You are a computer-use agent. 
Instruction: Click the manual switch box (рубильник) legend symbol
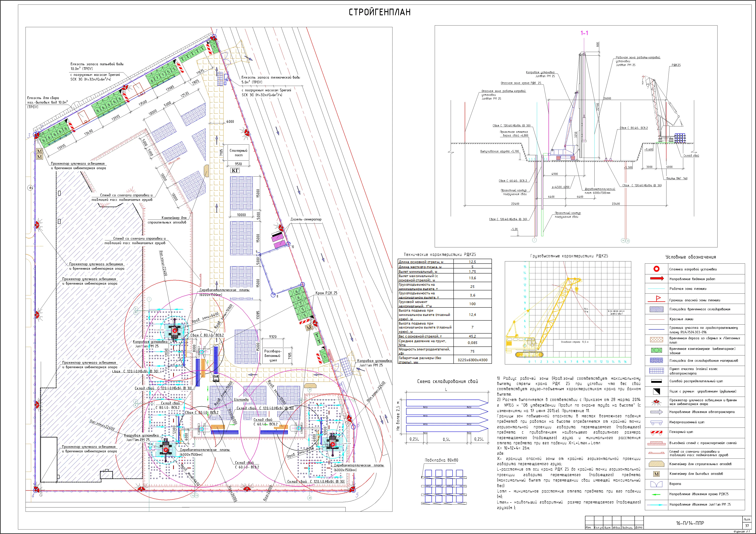pyautogui.click(x=656, y=391)
